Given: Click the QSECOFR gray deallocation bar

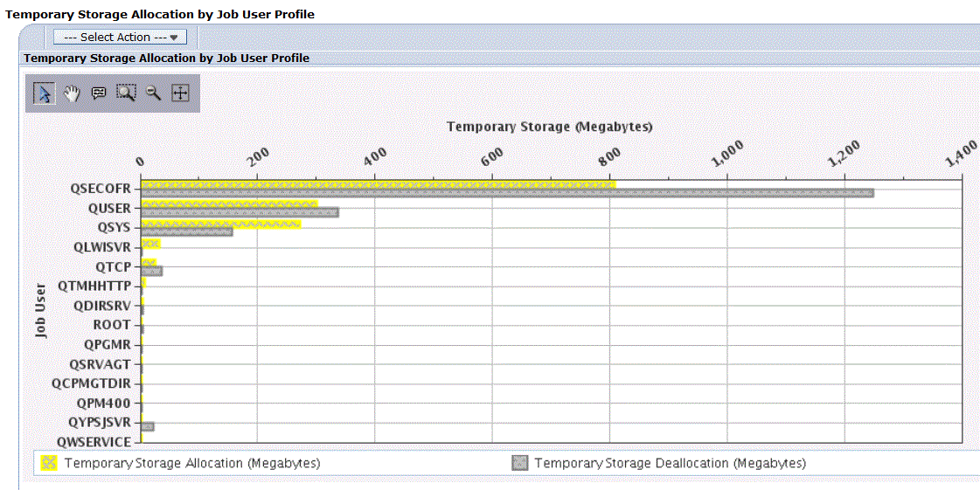Looking at the screenshot, I should tap(508, 193).
